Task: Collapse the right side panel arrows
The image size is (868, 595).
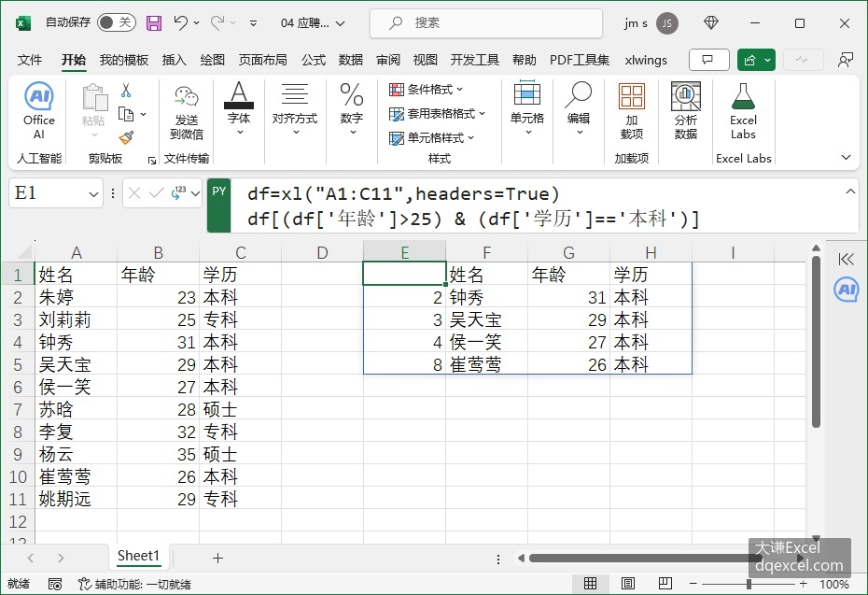Action: (846, 259)
